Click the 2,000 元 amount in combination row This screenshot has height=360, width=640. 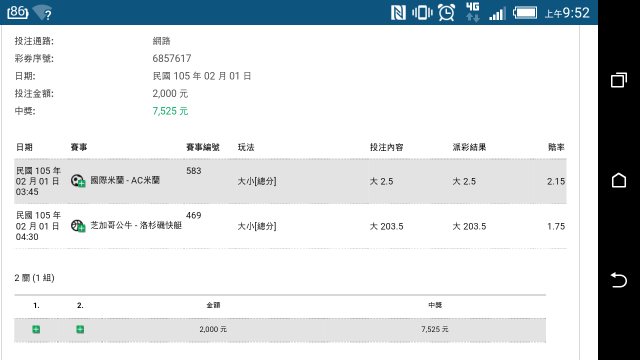[x=213, y=329]
